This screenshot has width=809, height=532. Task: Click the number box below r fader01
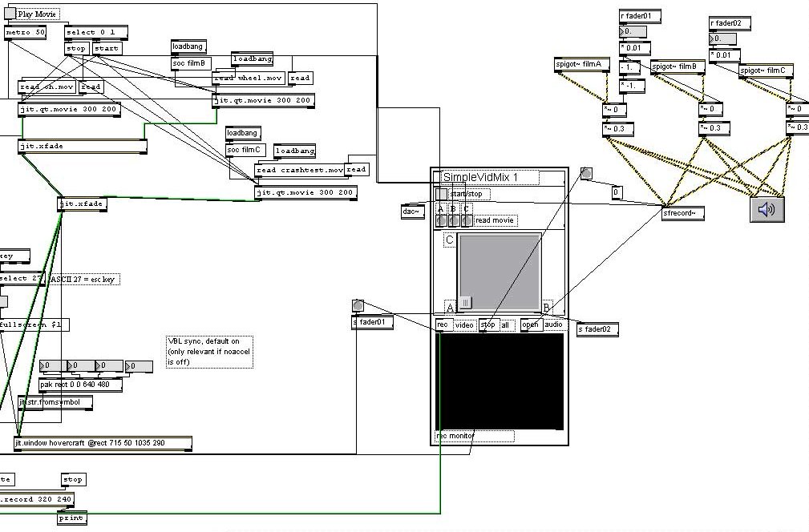click(633, 32)
